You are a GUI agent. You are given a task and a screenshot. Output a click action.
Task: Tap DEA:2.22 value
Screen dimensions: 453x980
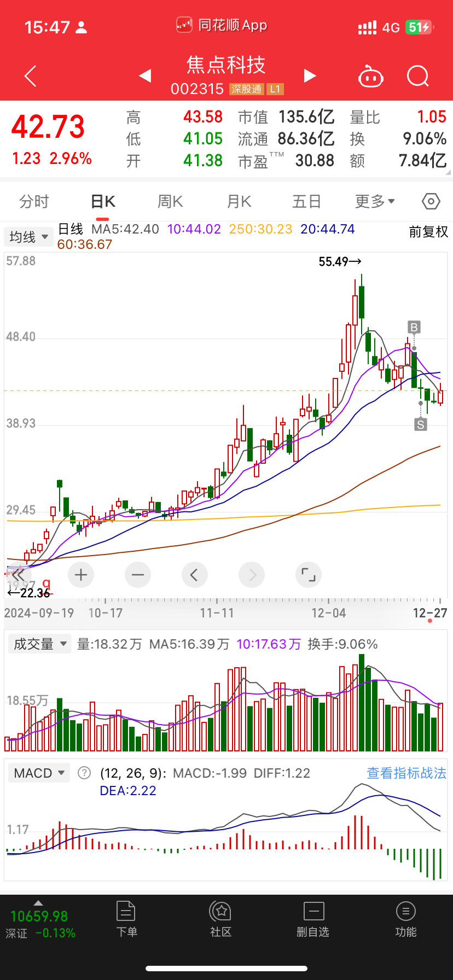pyautogui.click(x=128, y=791)
